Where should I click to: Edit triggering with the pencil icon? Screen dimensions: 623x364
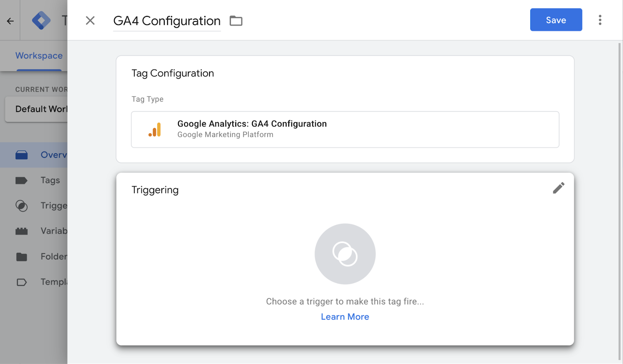[558, 188]
